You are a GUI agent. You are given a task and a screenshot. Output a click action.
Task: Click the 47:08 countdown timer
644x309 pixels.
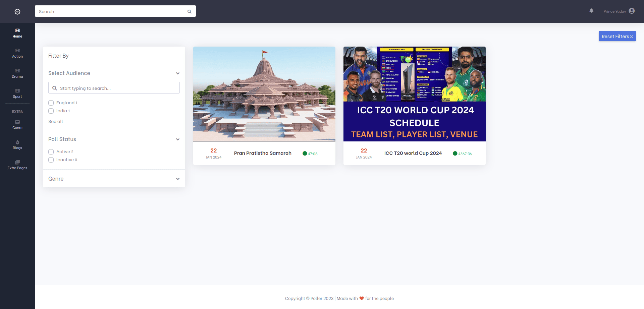tap(313, 154)
